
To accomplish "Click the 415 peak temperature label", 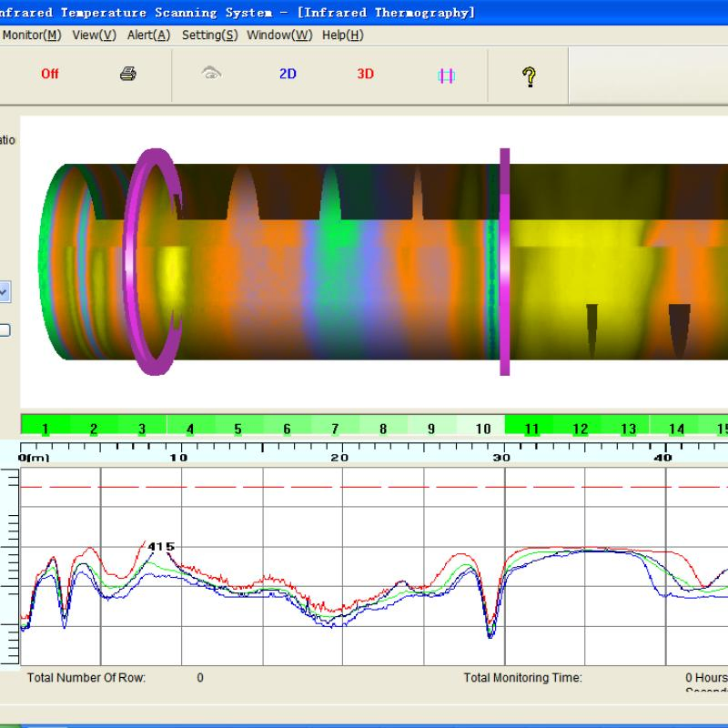I will [161, 547].
